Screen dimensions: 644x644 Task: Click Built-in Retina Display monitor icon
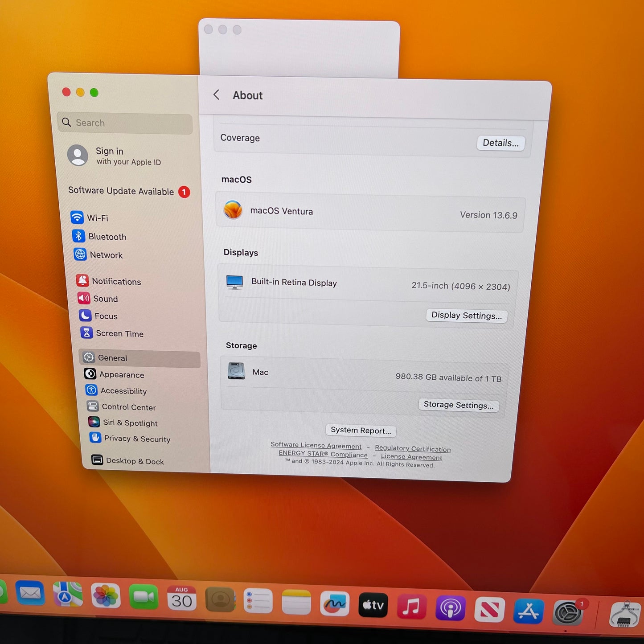234,282
